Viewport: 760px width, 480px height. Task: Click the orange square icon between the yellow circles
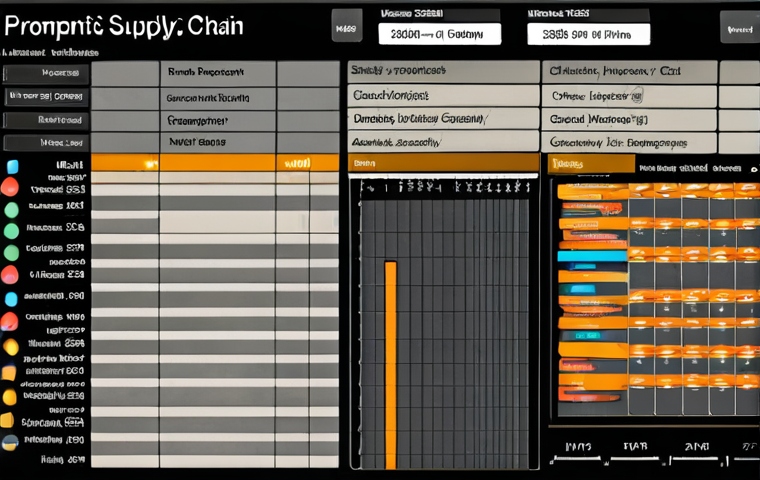[9, 373]
